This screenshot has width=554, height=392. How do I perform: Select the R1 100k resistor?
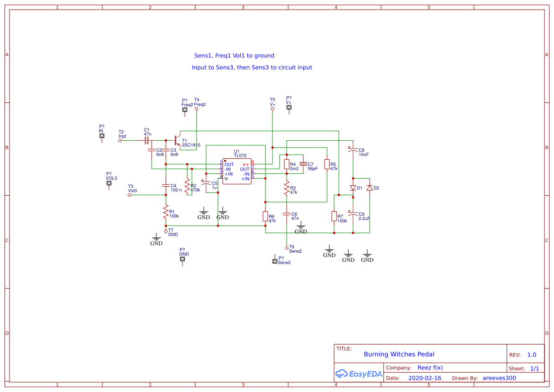(x=166, y=212)
